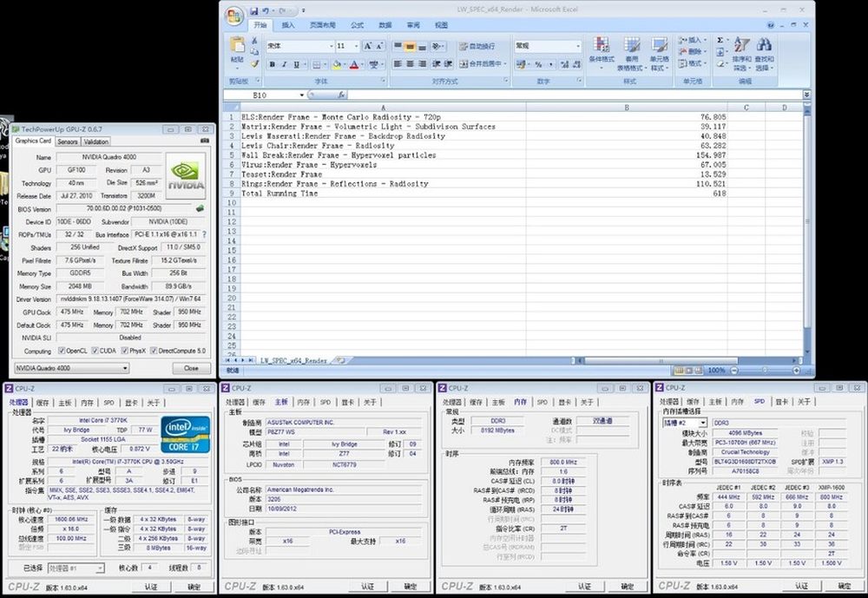Click Close button in GPU-Z
Viewport: 868px width, 598px height.
pos(191,368)
